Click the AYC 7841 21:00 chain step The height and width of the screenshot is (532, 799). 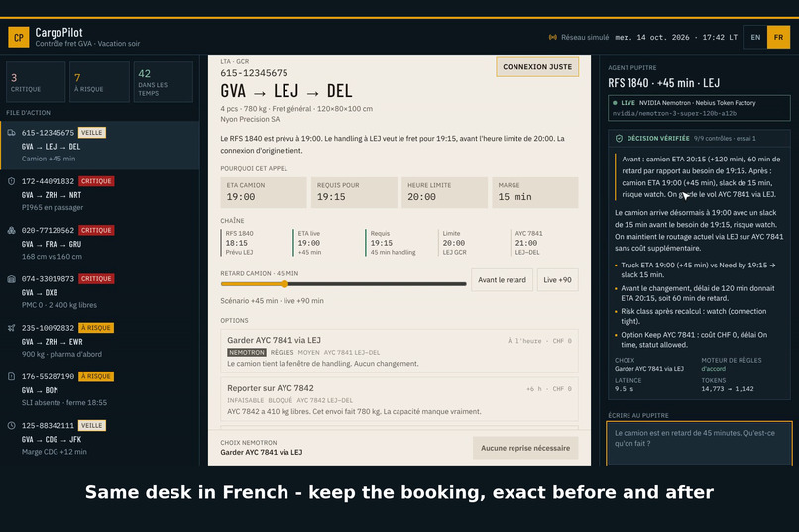[x=544, y=243]
